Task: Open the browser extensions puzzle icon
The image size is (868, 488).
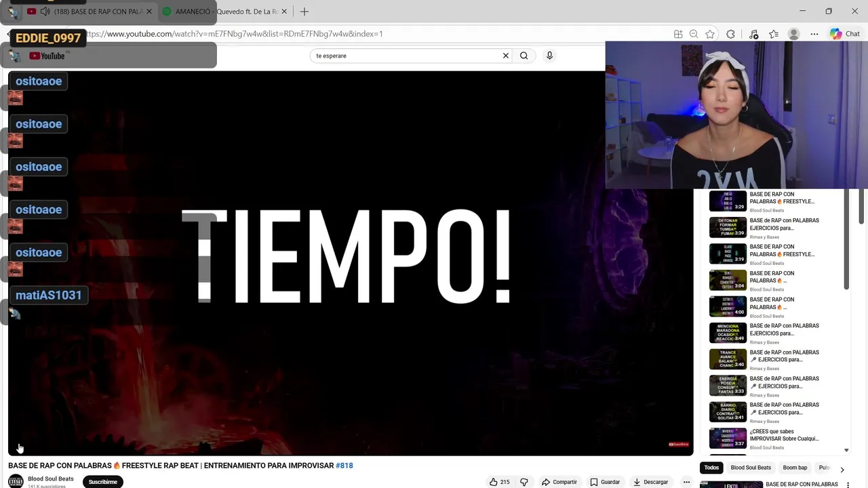Action: click(x=730, y=34)
